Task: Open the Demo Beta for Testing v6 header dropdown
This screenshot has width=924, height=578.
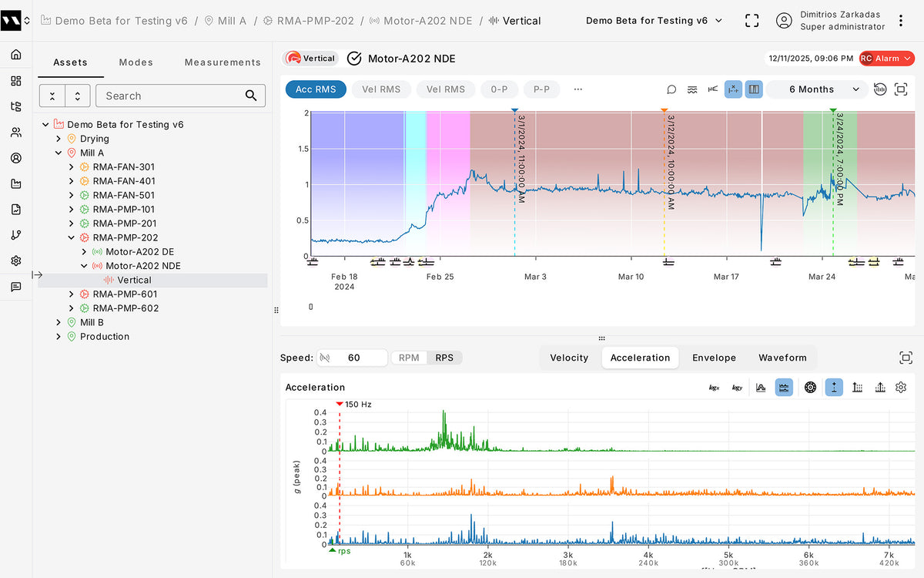Action: point(654,21)
